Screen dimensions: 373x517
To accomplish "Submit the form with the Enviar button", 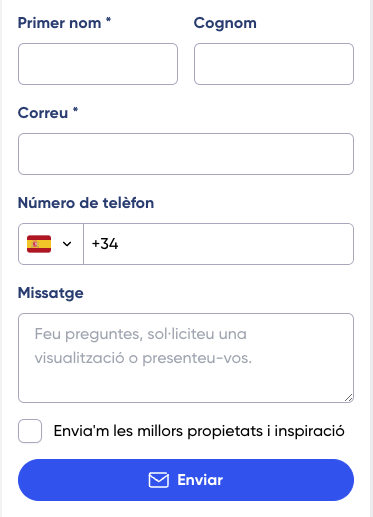I will 186,480.
